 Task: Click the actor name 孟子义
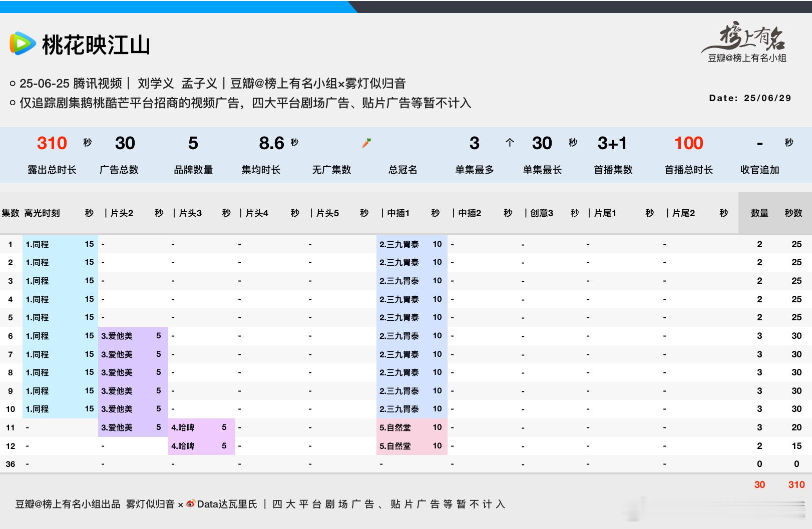coord(199,83)
